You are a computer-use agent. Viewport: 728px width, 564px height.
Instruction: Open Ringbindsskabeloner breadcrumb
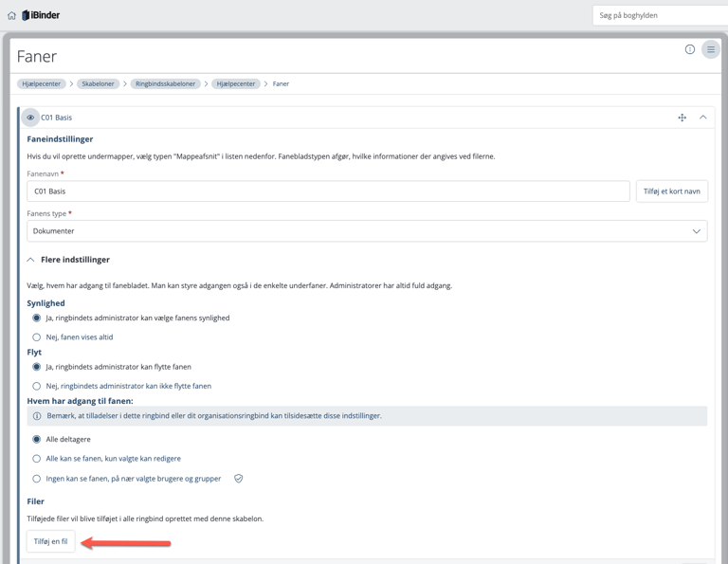click(165, 83)
